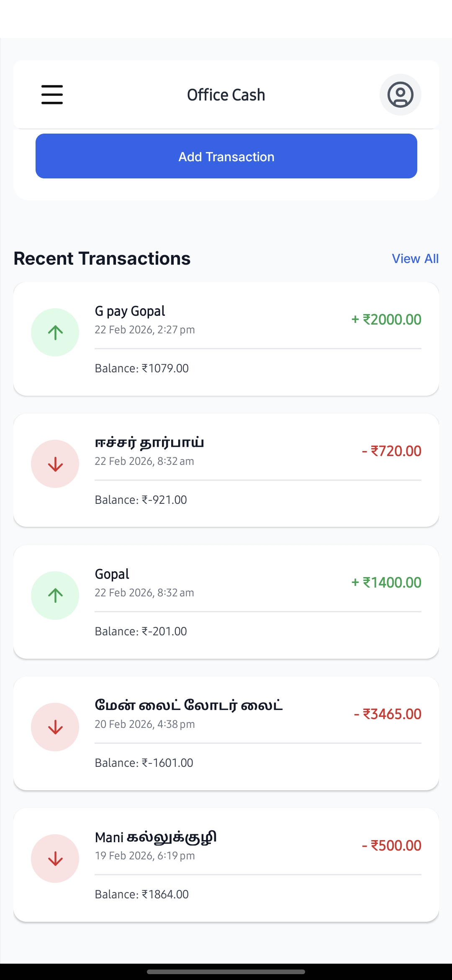Viewport: 452px width, 980px height.
Task: Tap the Android home gesture bar
Action: click(226, 972)
